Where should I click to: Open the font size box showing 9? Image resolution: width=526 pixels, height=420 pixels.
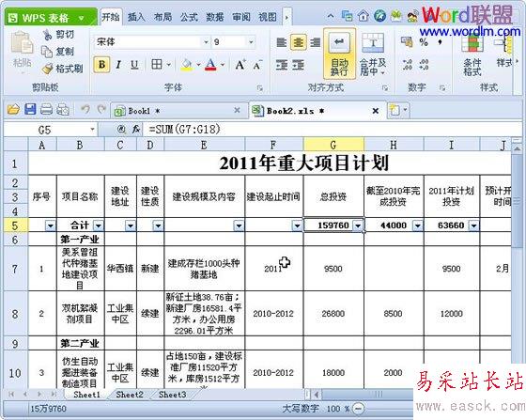[x=234, y=42]
